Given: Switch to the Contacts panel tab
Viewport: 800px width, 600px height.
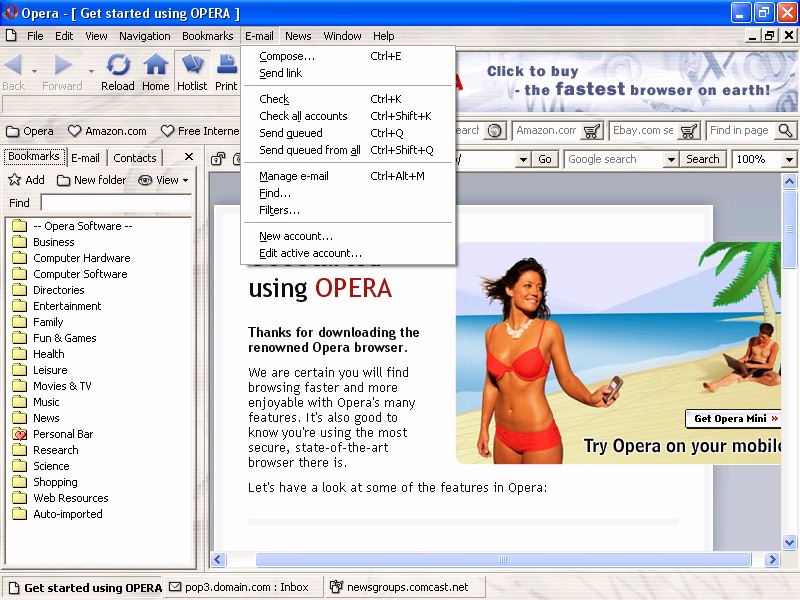Looking at the screenshot, I should pos(135,157).
